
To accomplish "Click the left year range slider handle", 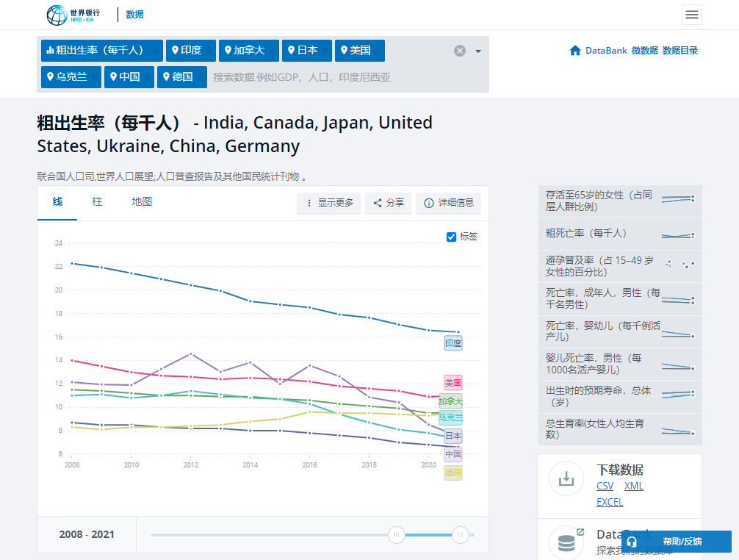I will pos(397,534).
